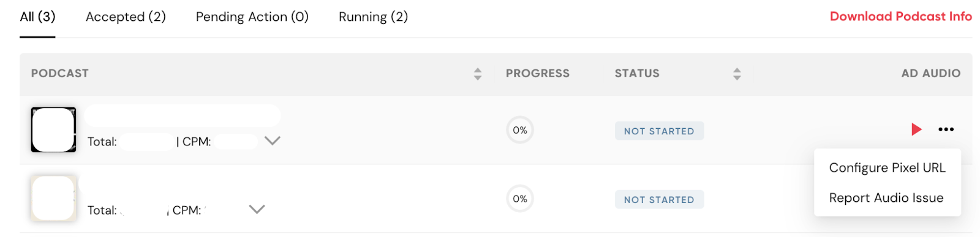
Task: Expand the first podcast's details chevron
Action: [273, 141]
